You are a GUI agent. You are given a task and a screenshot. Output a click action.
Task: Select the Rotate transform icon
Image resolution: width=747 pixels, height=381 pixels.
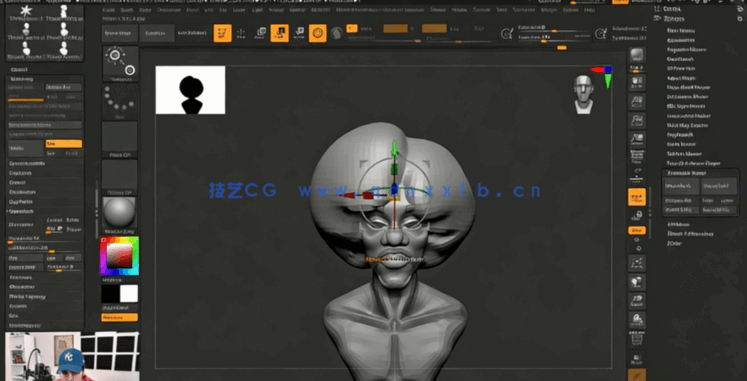[299, 33]
